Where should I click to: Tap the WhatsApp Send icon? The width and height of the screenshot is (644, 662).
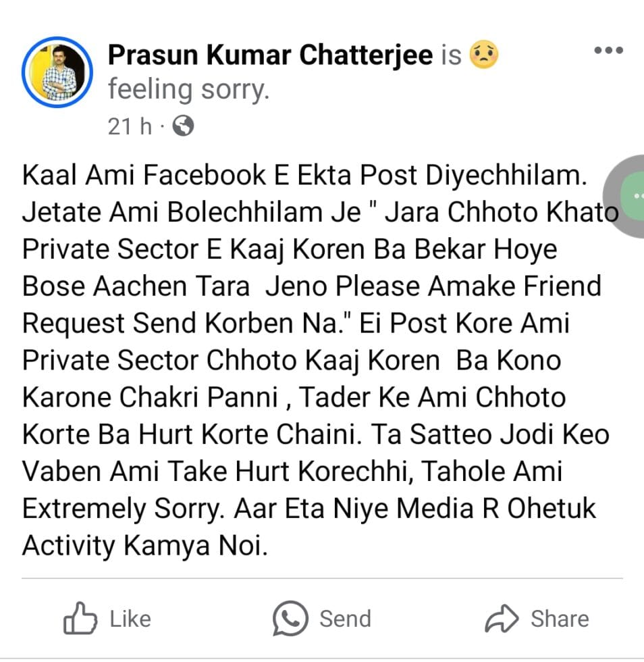[x=290, y=619]
